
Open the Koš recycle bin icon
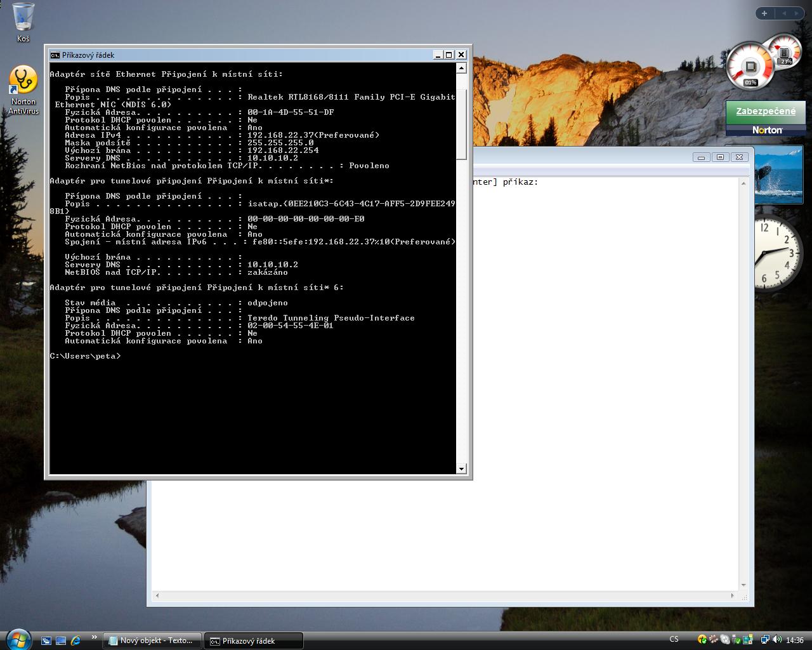[23, 22]
